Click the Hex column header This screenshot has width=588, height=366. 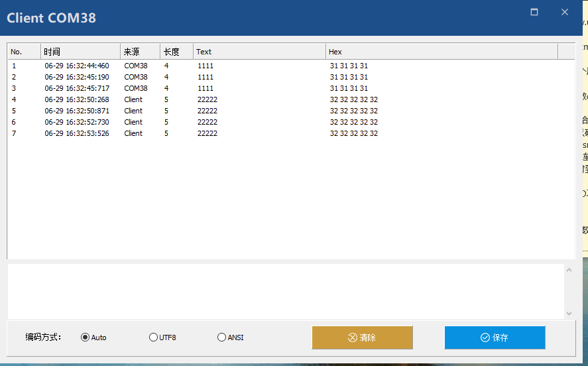[441, 52]
